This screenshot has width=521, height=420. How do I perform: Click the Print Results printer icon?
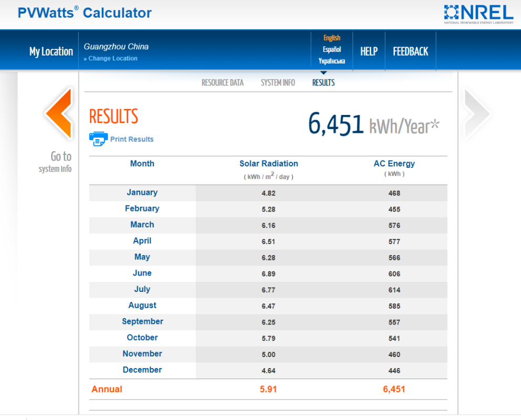click(x=98, y=139)
